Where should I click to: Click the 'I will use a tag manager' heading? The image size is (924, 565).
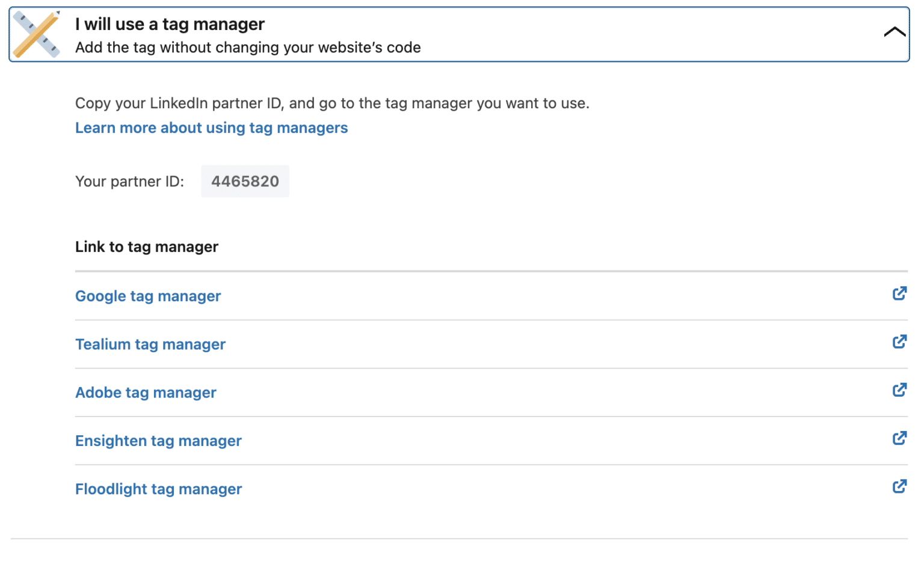click(170, 24)
